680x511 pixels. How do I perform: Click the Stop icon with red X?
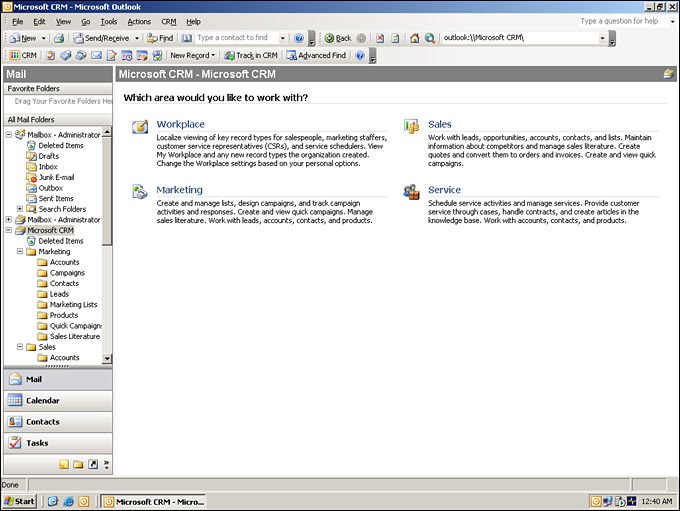pos(380,38)
